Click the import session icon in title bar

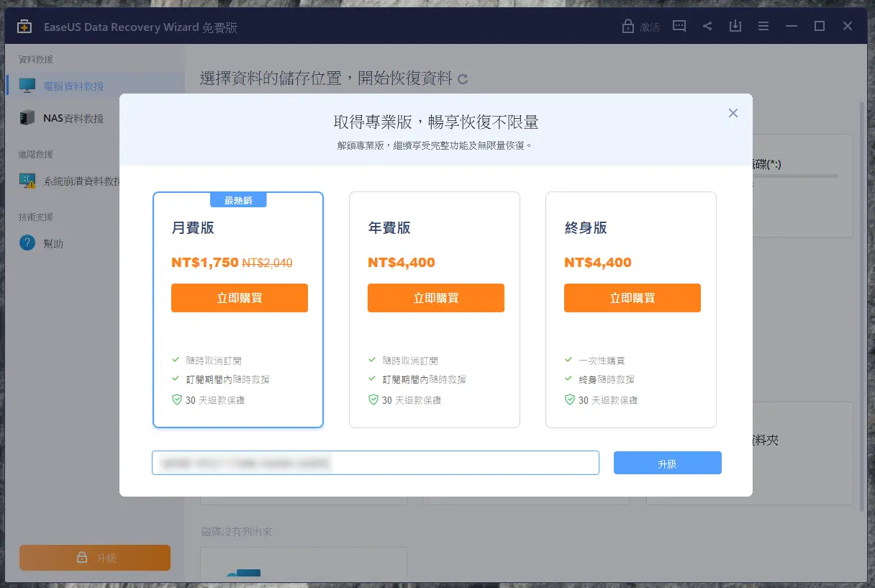735,27
